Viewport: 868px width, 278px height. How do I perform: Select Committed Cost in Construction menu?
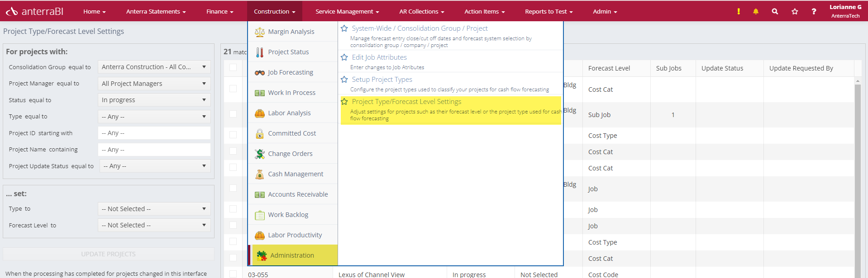pyautogui.click(x=293, y=133)
